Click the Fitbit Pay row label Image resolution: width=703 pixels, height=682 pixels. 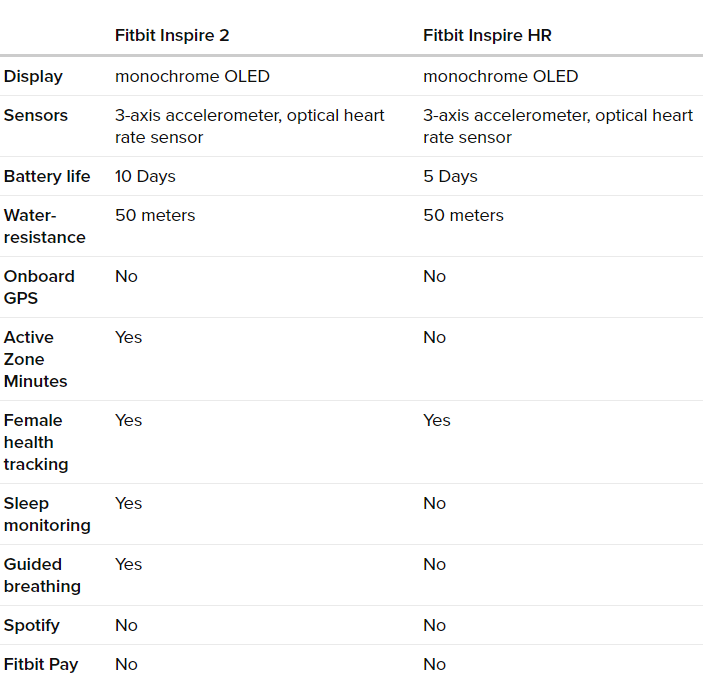click(41, 664)
